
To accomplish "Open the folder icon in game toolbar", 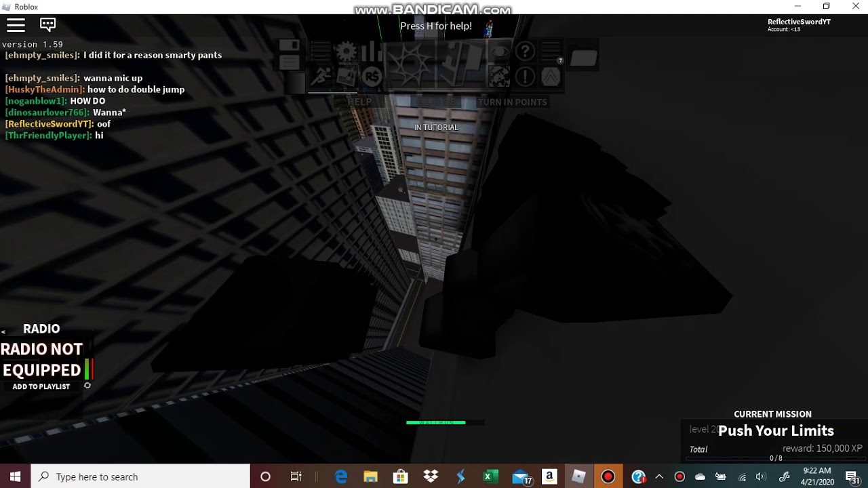I will tap(583, 58).
